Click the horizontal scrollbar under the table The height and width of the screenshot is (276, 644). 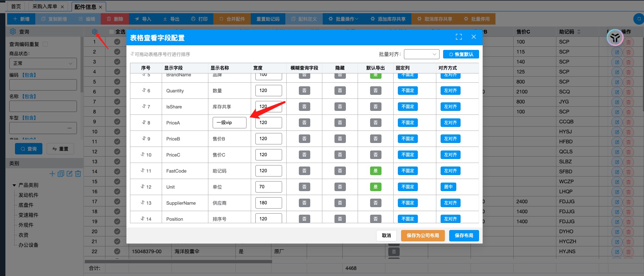178,262
